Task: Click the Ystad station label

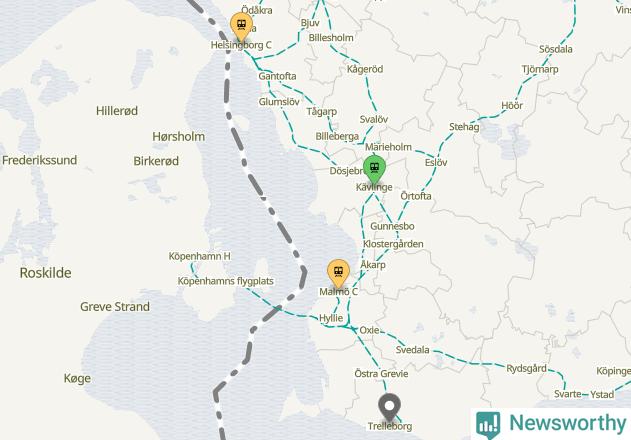Action: (x=602, y=395)
